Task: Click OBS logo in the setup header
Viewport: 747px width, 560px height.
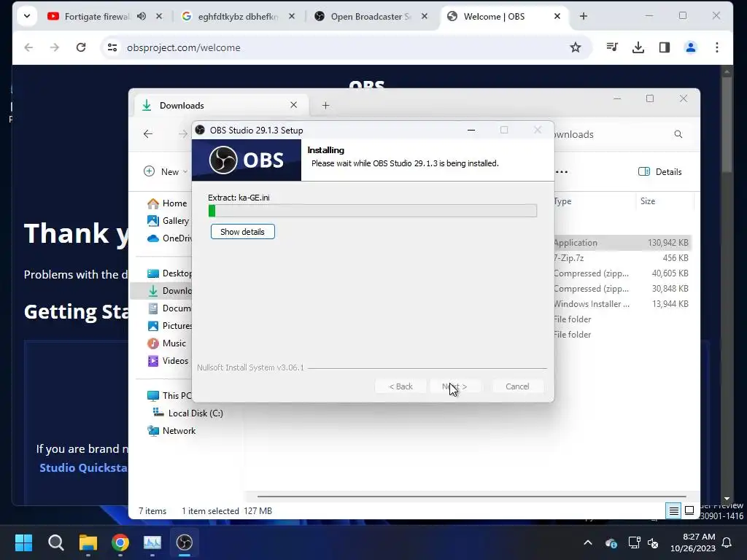Action: tap(247, 160)
